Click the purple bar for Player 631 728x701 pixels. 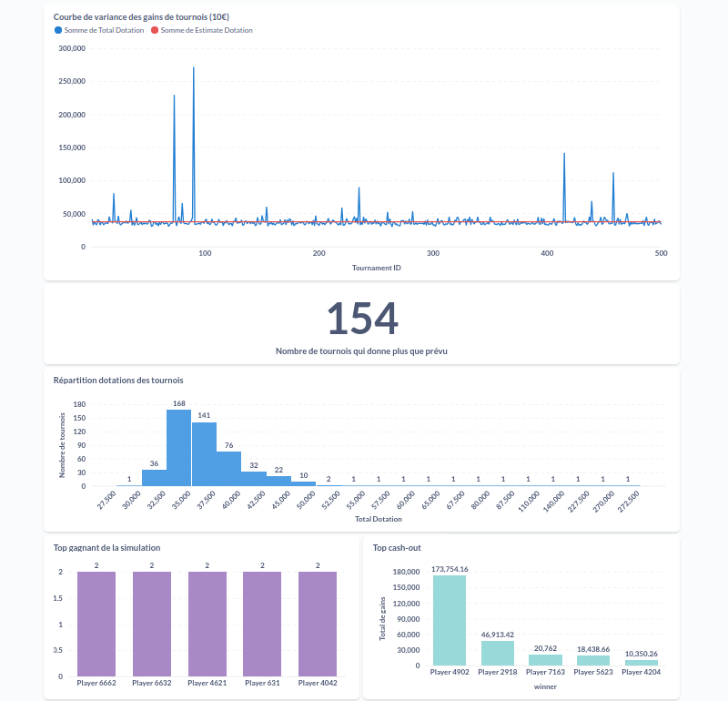[262, 624]
